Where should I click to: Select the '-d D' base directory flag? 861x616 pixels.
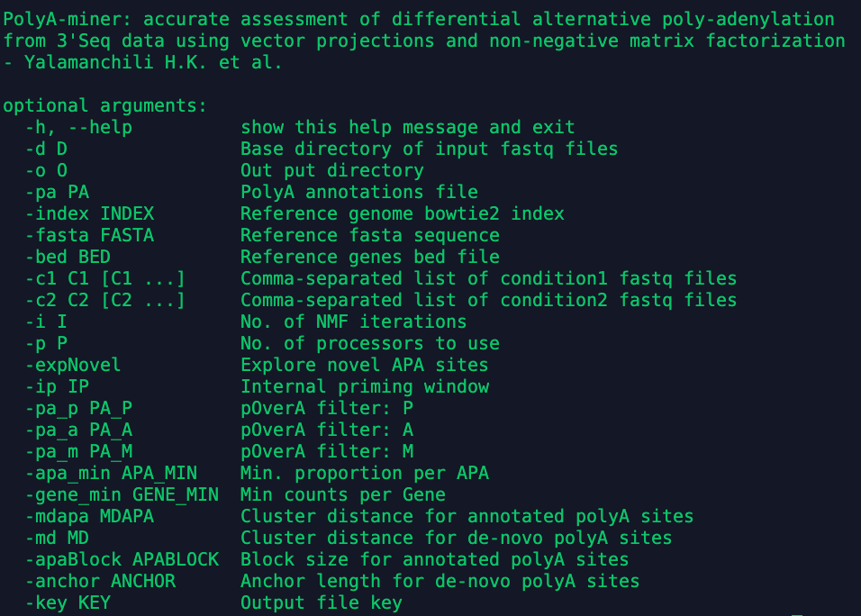click(x=46, y=149)
